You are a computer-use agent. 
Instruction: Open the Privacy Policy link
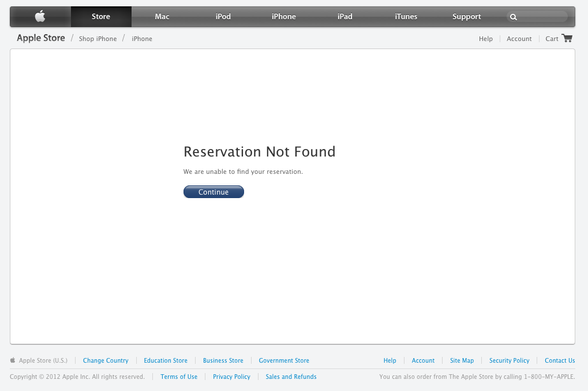click(x=231, y=377)
